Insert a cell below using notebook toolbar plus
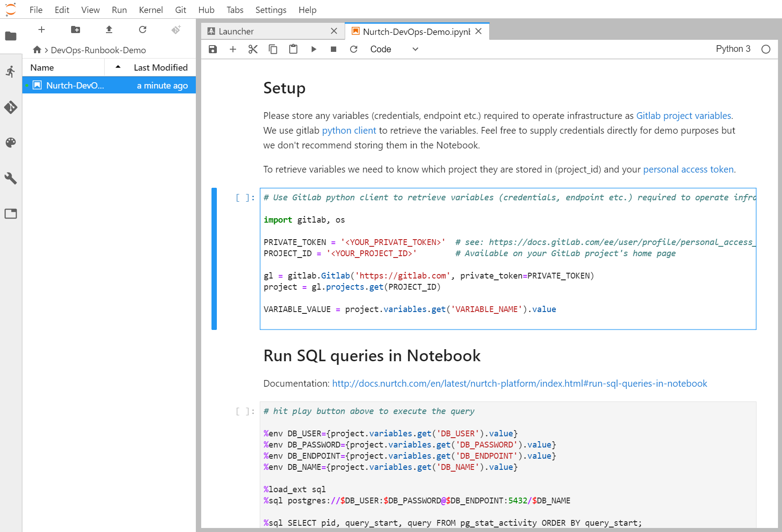The image size is (782, 532). coord(233,49)
